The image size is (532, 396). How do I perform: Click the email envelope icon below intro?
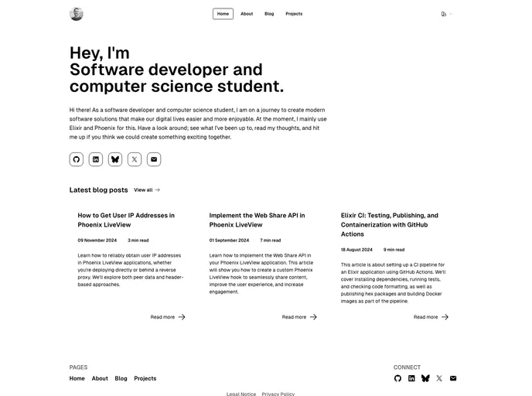154,159
